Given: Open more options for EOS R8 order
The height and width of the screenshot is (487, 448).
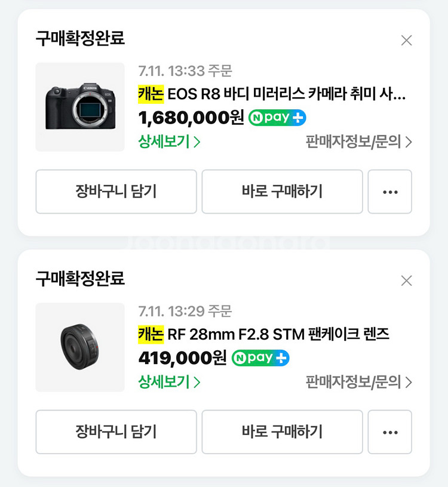Looking at the screenshot, I should (x=389, y=192).
